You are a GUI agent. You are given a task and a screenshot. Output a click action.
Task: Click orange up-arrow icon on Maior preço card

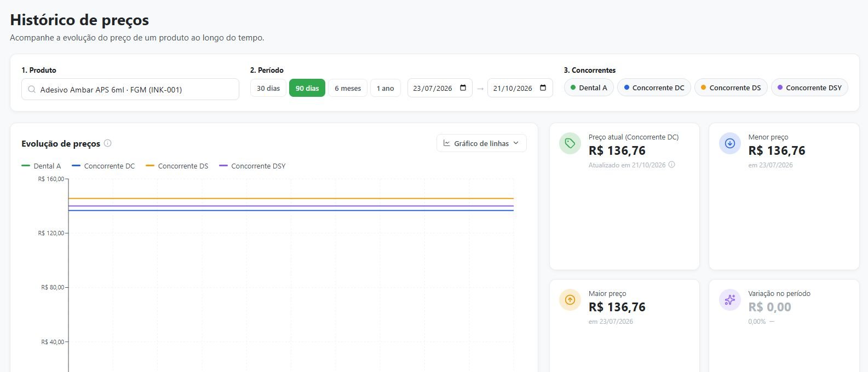click(x=570, y=300)
